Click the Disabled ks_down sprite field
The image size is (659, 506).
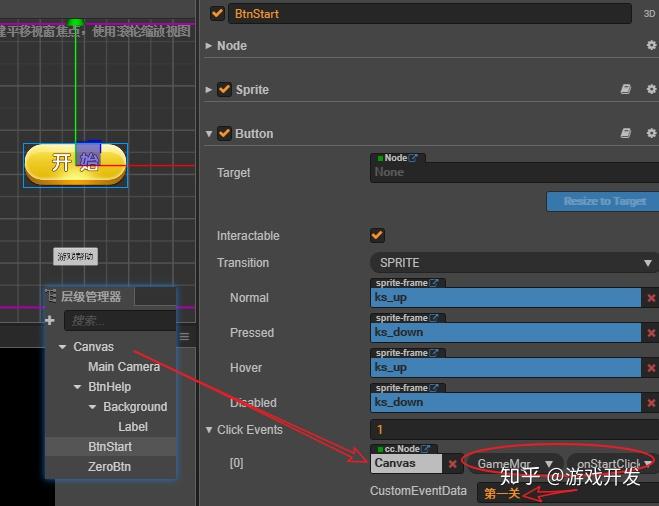(506, 402)
